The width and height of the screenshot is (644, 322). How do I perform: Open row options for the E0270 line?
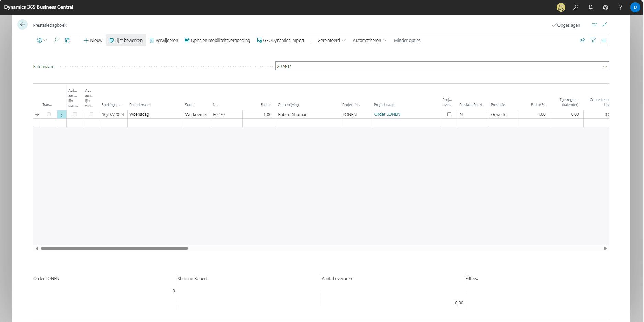point(62,114)
